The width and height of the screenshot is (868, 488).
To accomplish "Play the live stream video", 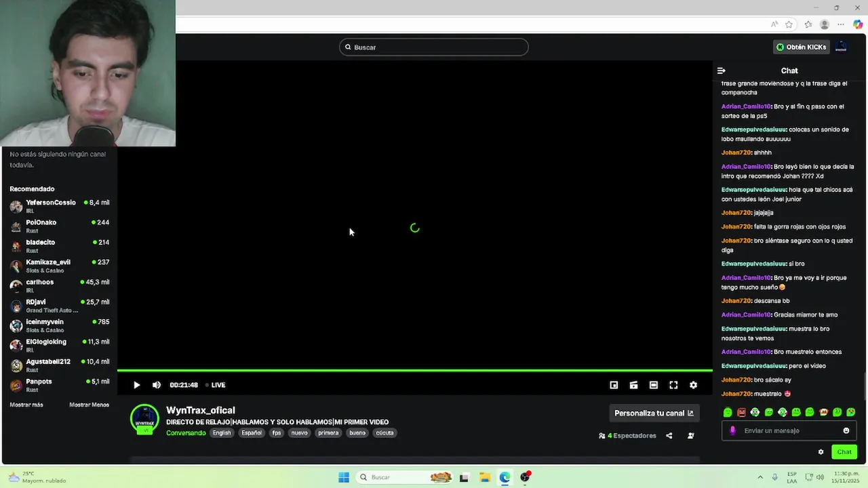I will tap(136, 385).
